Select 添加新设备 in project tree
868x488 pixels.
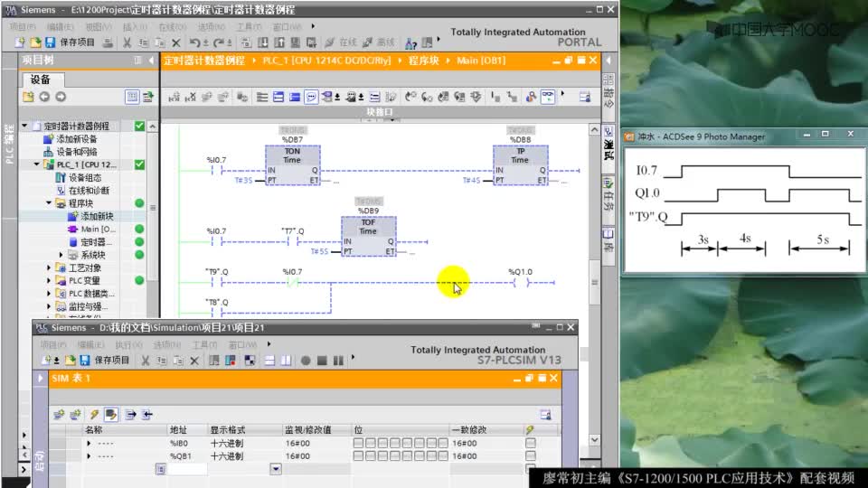pos(76,139)
